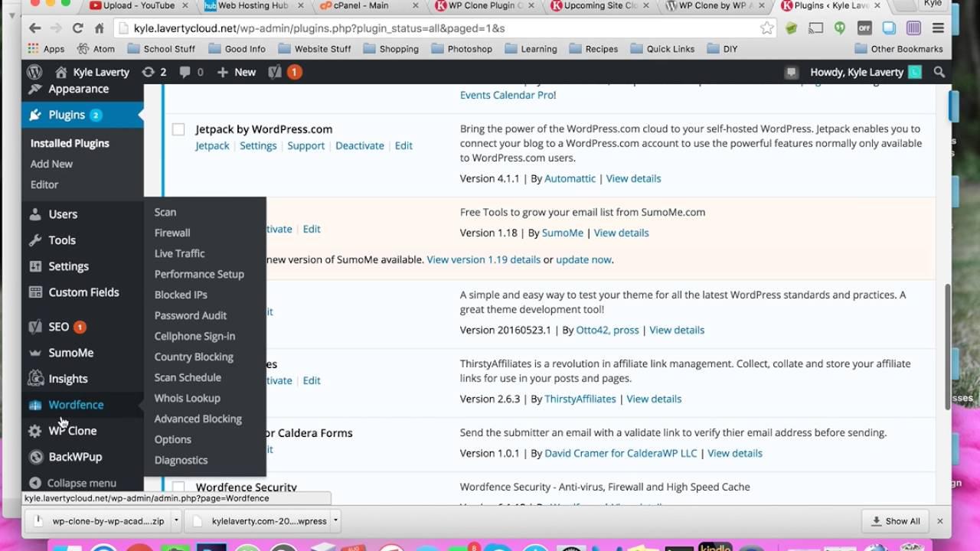Switch to cPanel - Main tab
The height and width of the screenshot is (551, 980).
(x=367, y=6)
